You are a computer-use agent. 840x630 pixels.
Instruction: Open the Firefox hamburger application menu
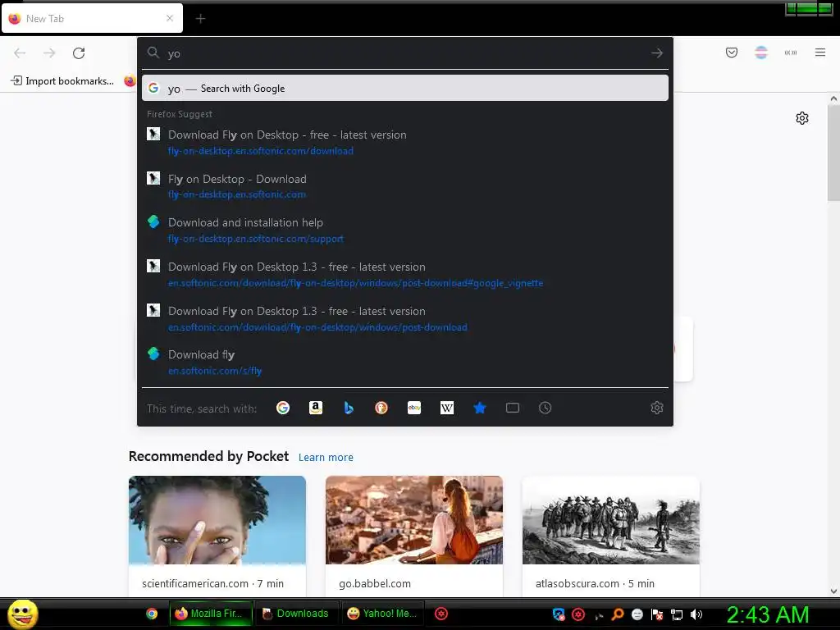click(x=820, y=52)
